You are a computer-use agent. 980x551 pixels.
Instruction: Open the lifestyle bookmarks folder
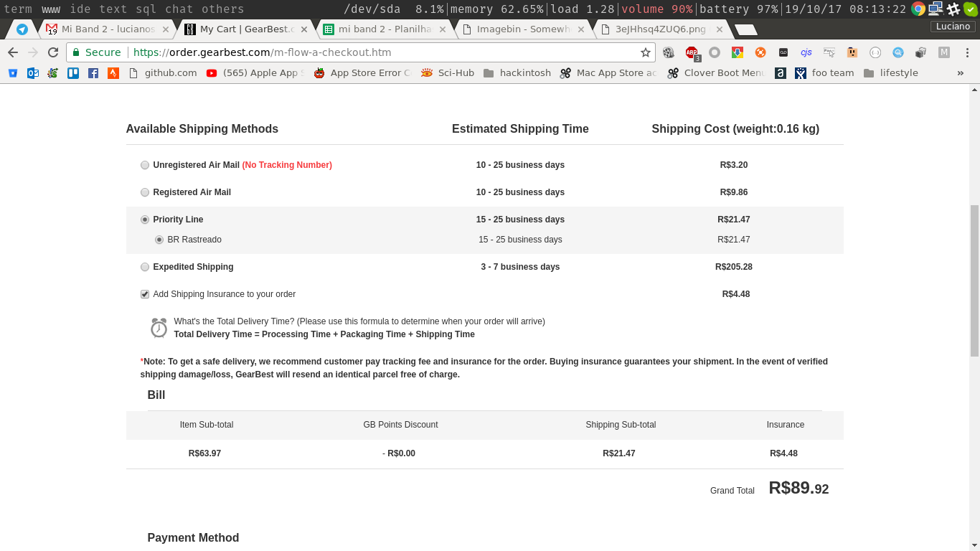tap(891, 72)
